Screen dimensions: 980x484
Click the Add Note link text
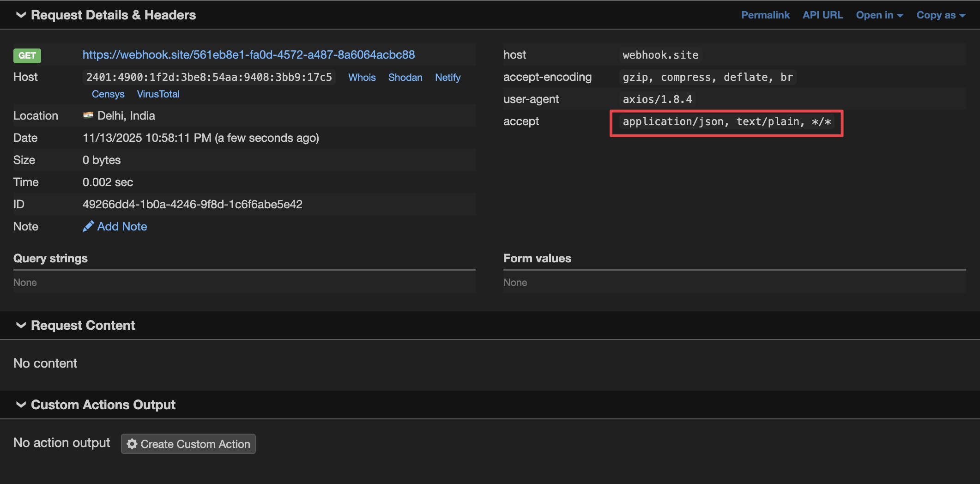coord(122,227)
